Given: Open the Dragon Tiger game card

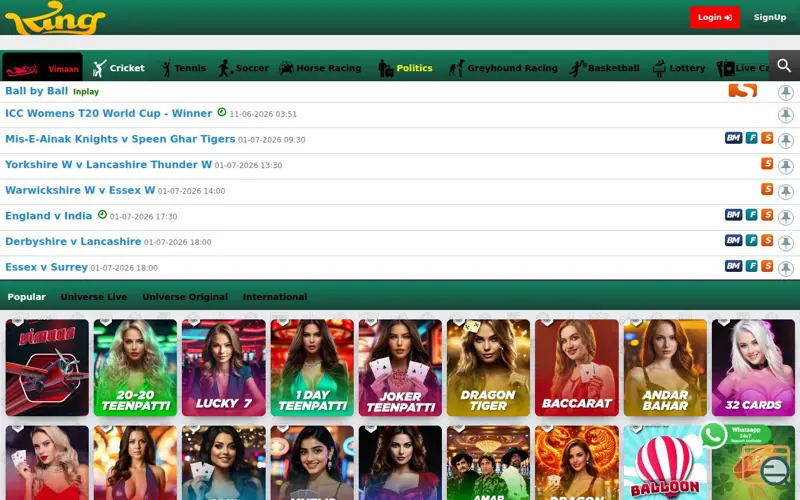Looking at the screenshot, I should [x=488, y=367].
